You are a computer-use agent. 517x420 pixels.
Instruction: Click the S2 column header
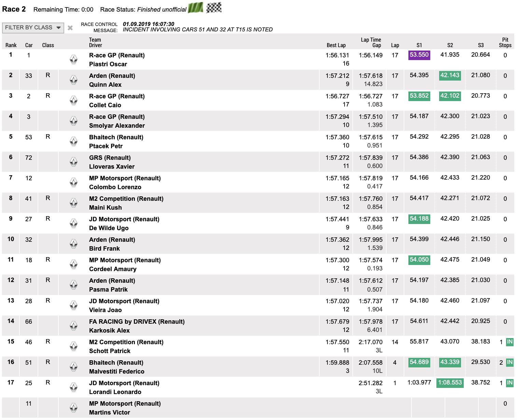450,45
